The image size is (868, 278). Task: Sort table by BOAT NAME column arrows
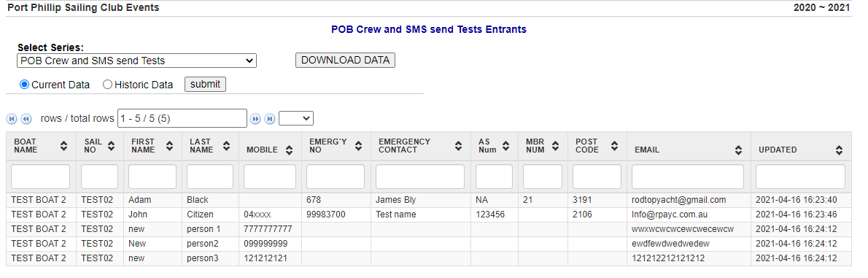point(63,146)
